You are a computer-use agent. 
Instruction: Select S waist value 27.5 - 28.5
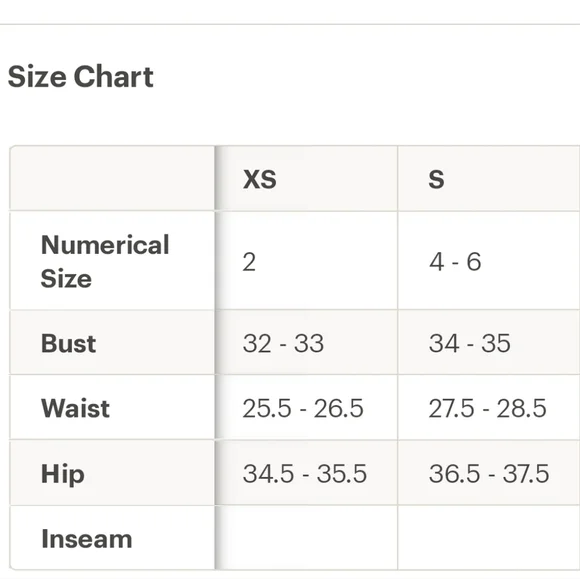click(x=488, y=408)
